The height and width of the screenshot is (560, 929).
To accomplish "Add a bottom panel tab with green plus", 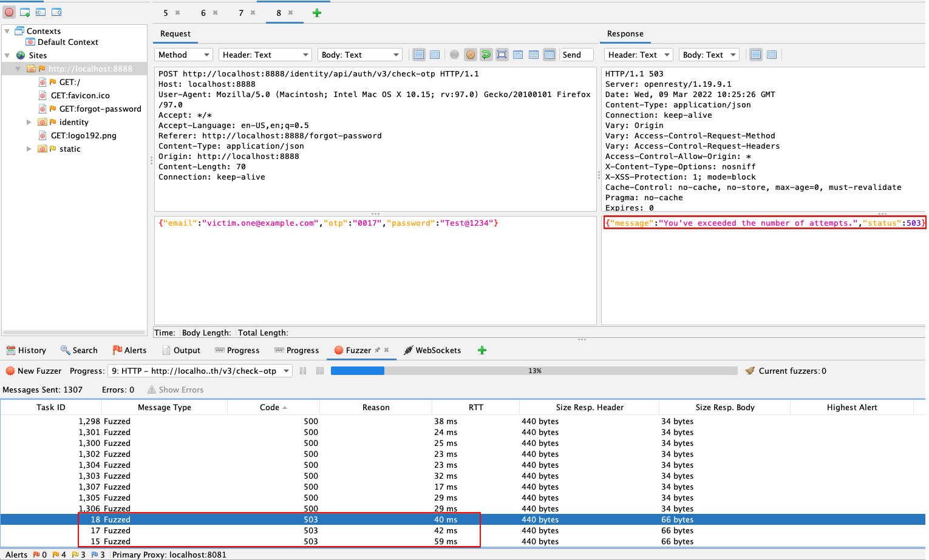I will (x=482, y=350).
